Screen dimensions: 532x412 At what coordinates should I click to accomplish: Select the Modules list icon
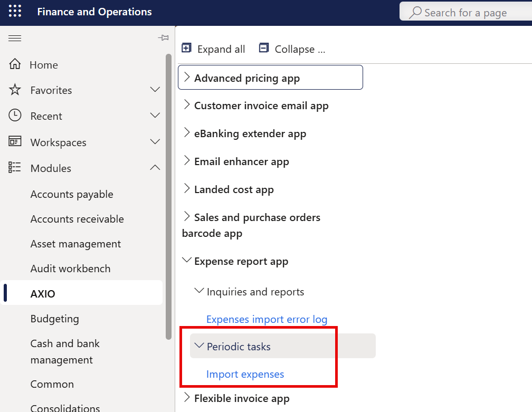14,168
